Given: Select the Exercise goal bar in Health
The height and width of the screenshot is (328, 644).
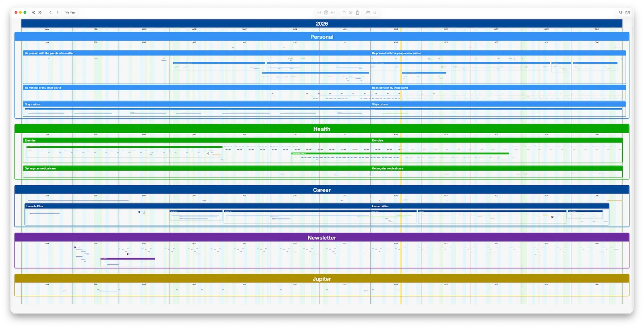Looking at the screenshot, I should [323, 140].
